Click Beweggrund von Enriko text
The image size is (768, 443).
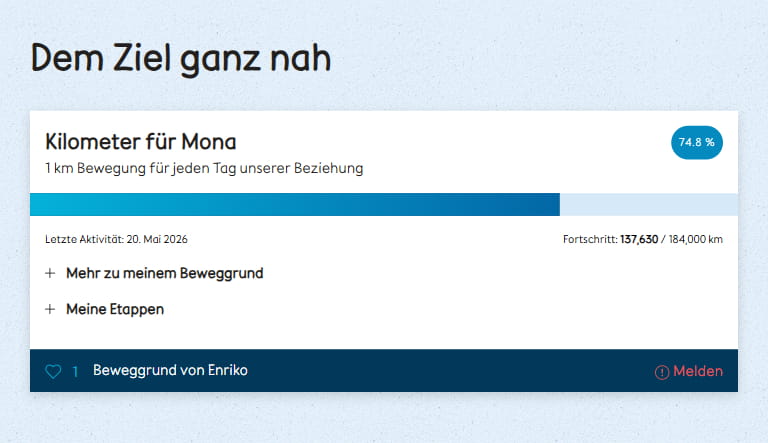point(170,370)
